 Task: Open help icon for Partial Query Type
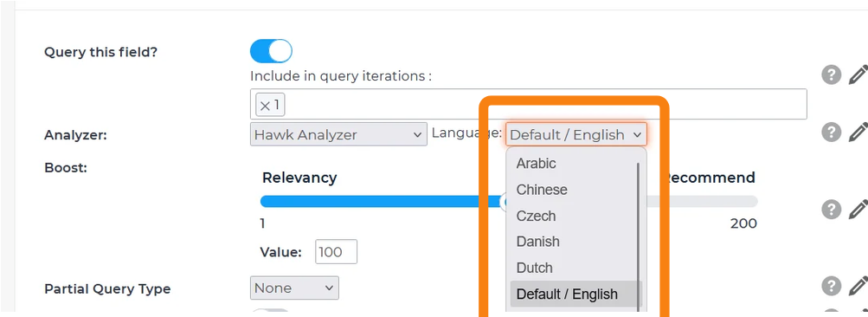(831, 286)
